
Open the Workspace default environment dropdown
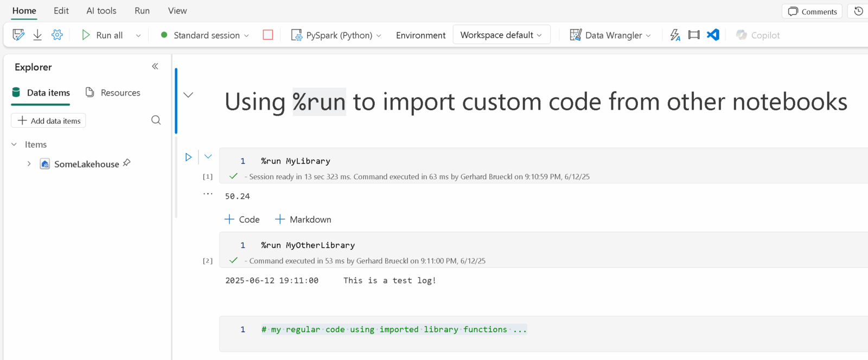(501, 35)
